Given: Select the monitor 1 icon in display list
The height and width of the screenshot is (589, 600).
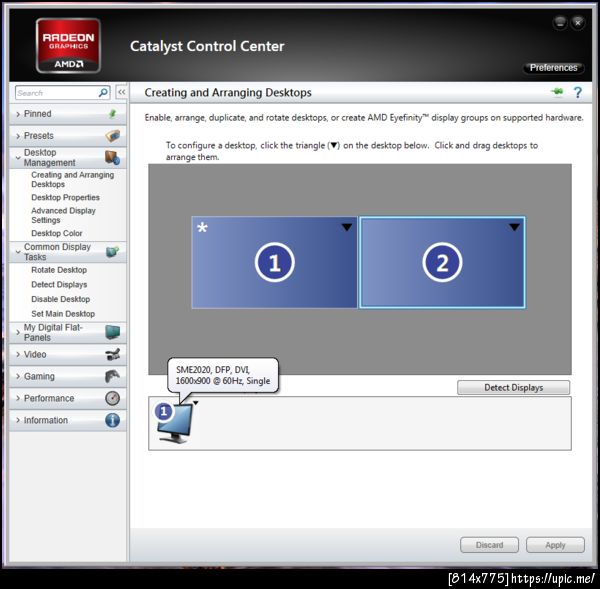Looking at the screenshot, I should tap(174, 423).
